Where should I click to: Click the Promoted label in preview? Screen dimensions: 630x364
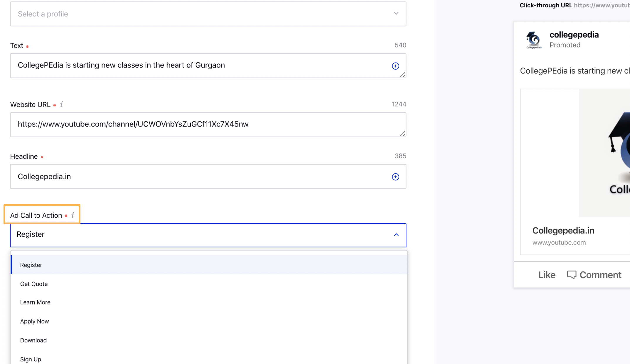pos(565,45)
